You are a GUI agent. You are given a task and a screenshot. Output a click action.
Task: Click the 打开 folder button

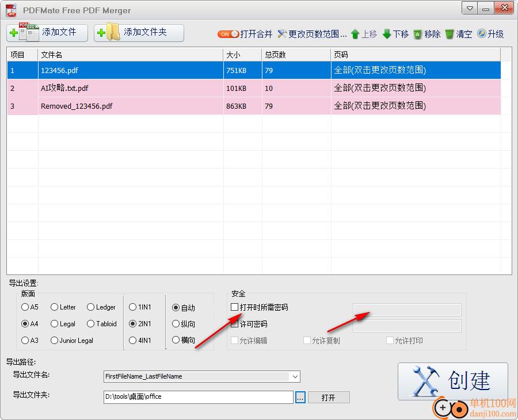(329, 398)
